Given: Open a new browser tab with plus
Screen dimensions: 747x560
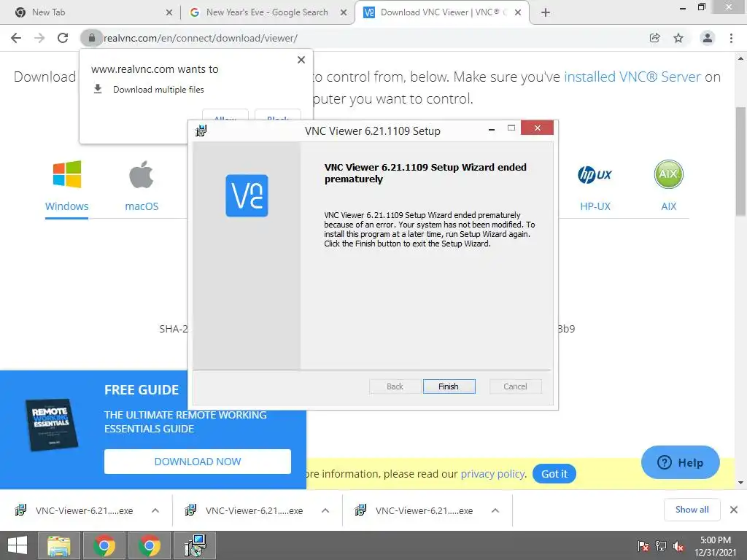Looking at the screenshot, I should (546, 12).
